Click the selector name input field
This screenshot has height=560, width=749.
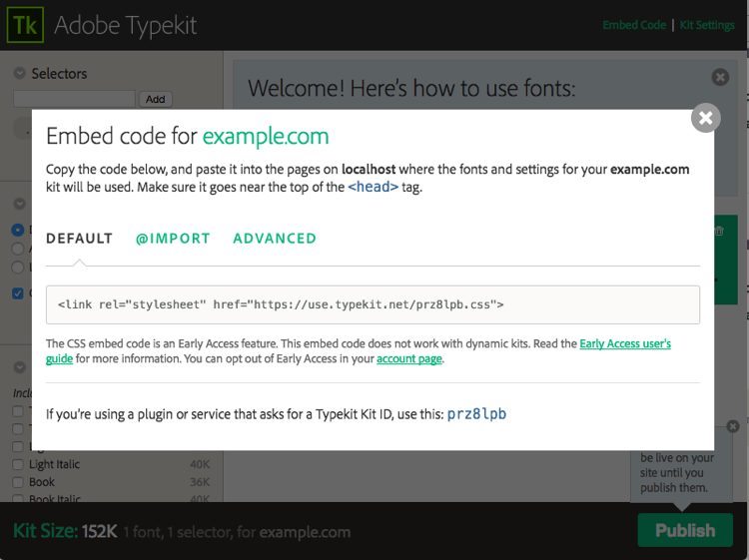click(75, 99)
